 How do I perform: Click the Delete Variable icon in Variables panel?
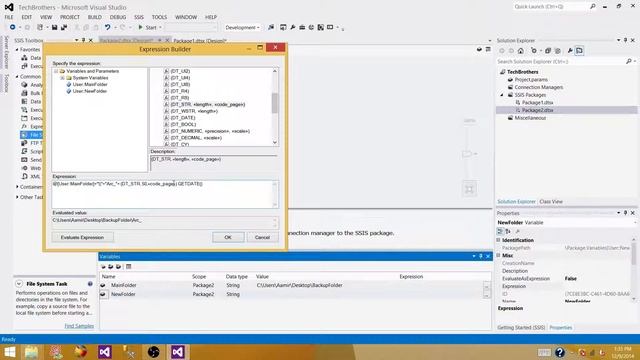tap(118, 267)
